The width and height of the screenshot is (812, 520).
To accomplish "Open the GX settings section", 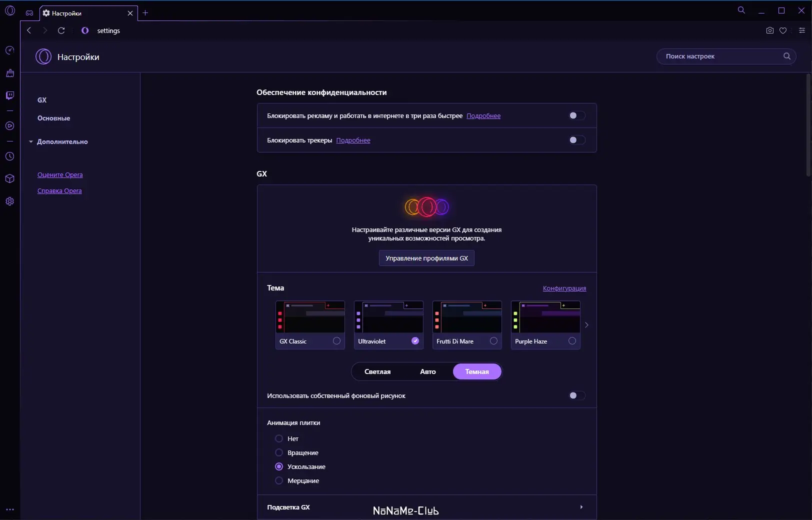I will pos(42,100).
